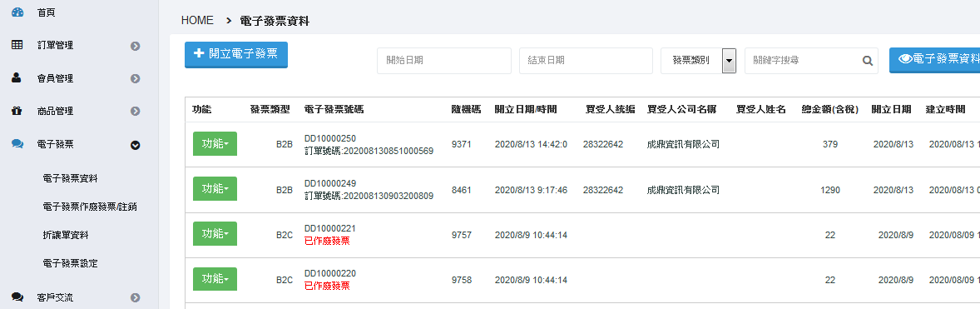The width and height of the screenshot is (980, 309).
Task: Go to 電子發票設定 page
Action: [70, 263]
